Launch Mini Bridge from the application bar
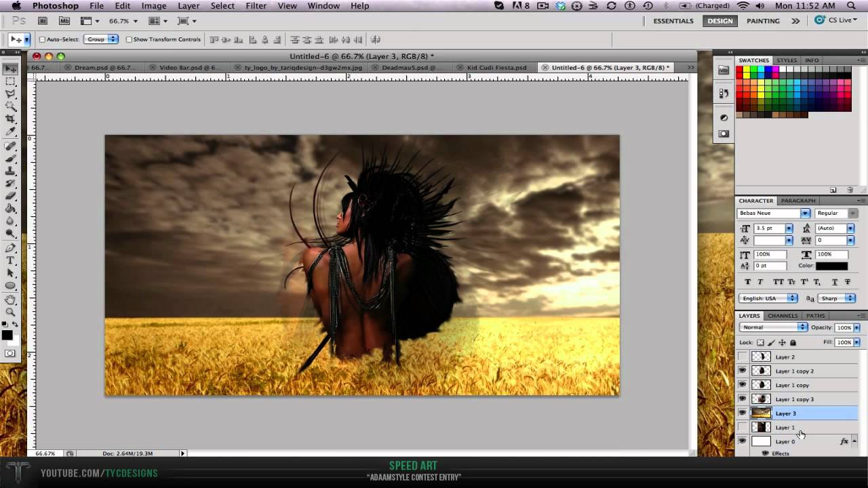 tap(64, 21)
